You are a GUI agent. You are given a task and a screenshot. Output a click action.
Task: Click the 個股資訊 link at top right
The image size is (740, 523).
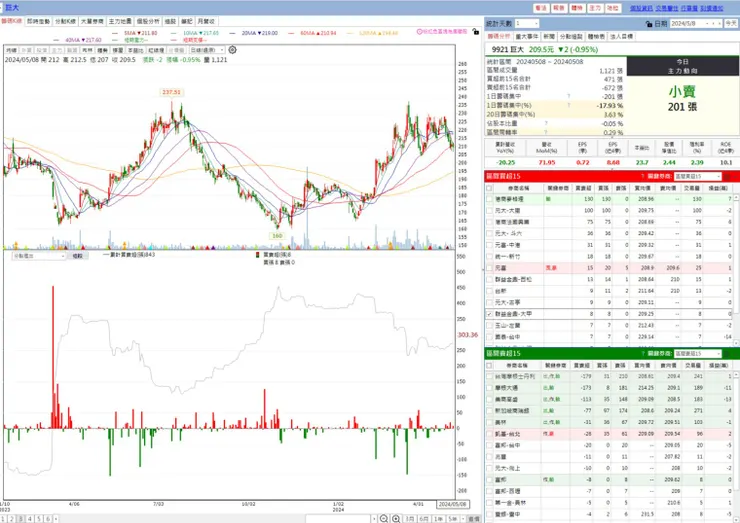point(641,8)
